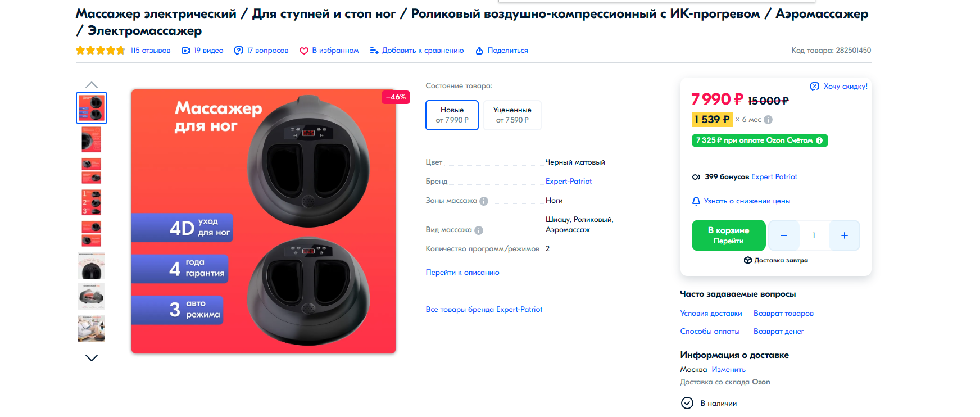Open installment info icon next to 6 мес
Image resolution: width=980 pixels, height=417 pixels.
(x=768, y=120)
